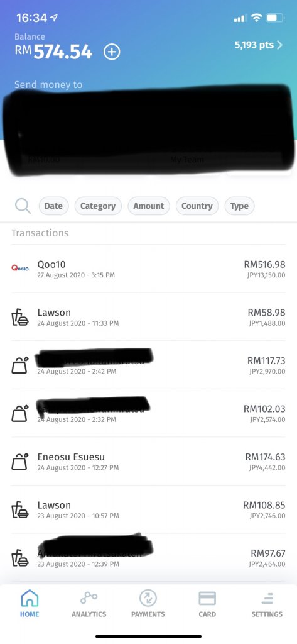The width and height of the screenshot is (297, 644).
Task: Tap the food icon beside Lawson RM58.98
Action: click(x=20, y=317)
